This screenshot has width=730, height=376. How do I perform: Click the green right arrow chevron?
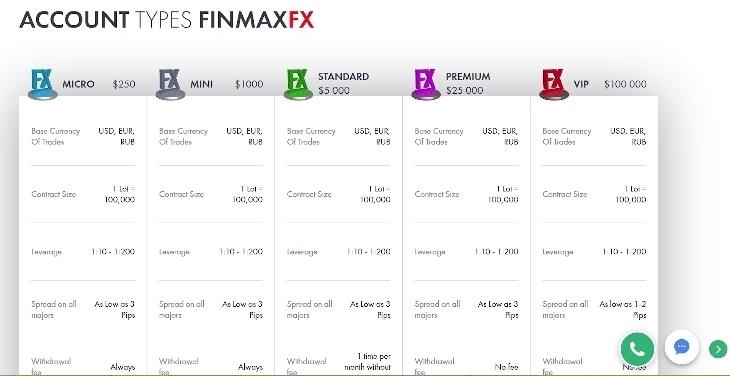click(x=718, y=349)
